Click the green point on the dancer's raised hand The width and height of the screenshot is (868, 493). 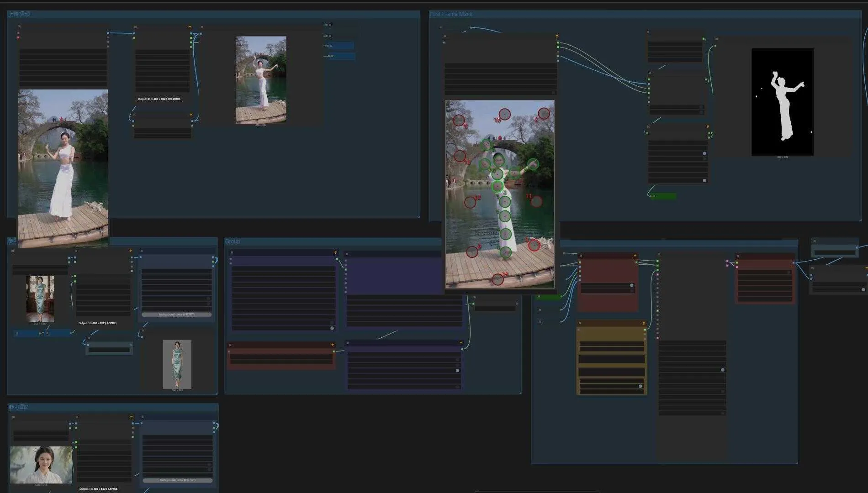[x=533, y=164]
